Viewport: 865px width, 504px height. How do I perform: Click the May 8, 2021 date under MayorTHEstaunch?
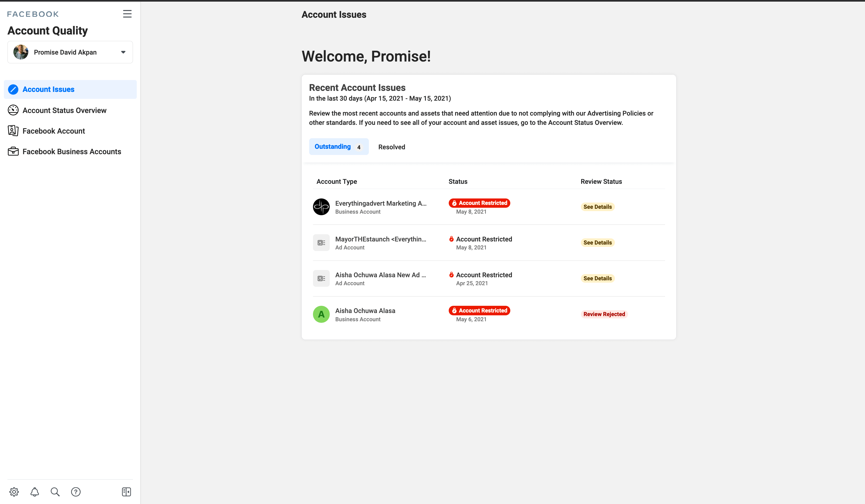[x=471, y=247]
